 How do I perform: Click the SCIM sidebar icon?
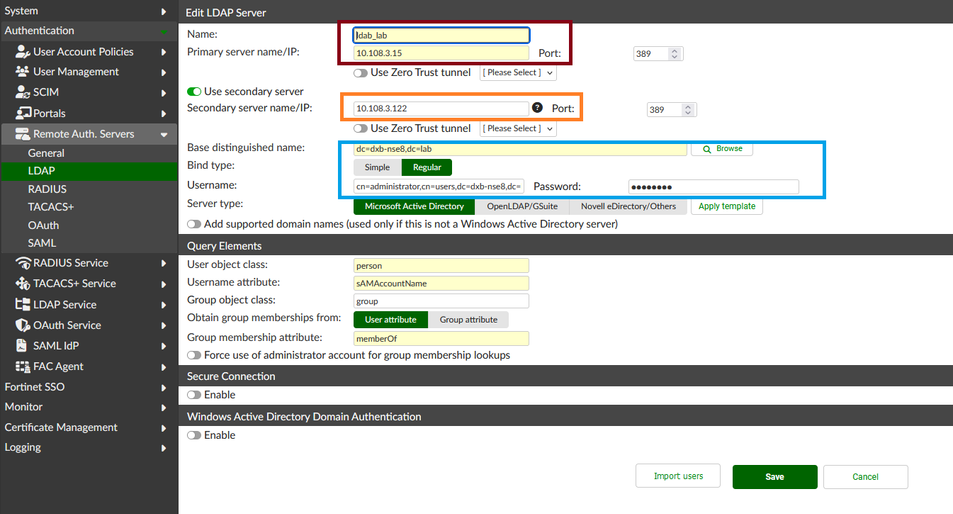[22, 92]
